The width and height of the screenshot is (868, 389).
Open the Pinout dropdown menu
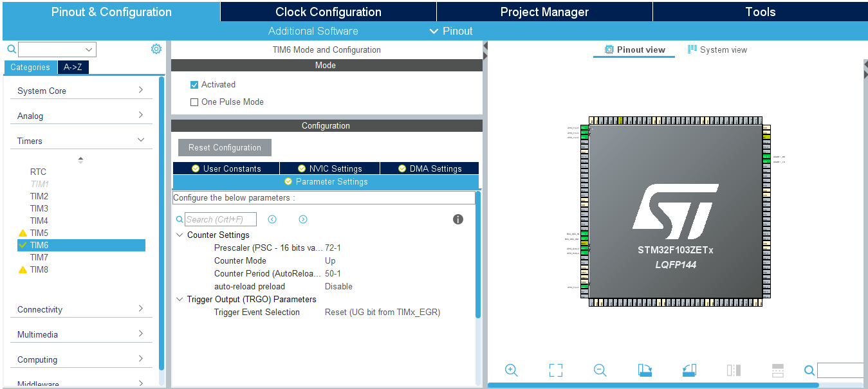(451, 31)
